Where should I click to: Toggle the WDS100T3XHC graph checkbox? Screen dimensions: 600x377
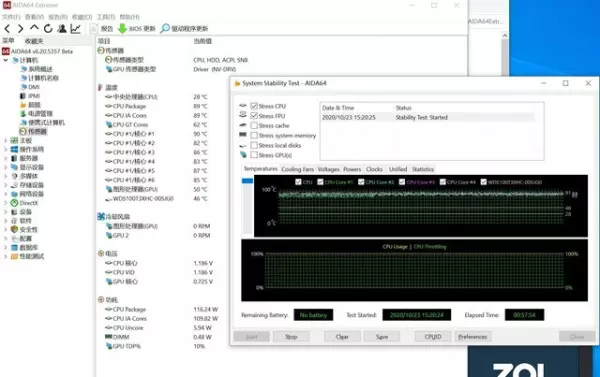484,182
